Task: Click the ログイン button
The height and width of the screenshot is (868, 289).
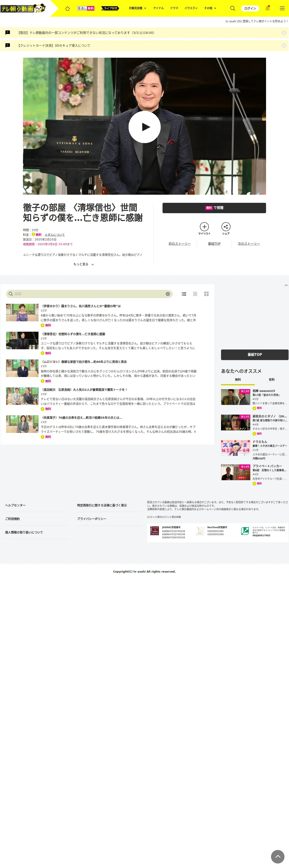Action: [x=250, y=8]
